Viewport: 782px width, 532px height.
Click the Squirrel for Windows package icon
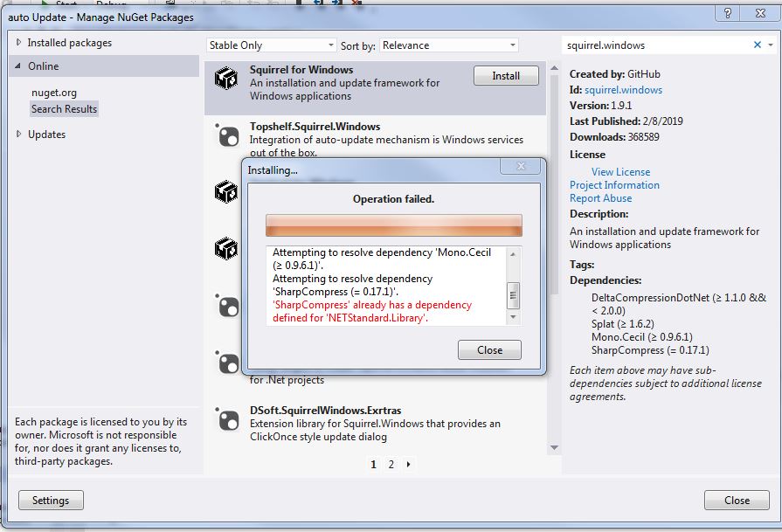click(226, 79)
